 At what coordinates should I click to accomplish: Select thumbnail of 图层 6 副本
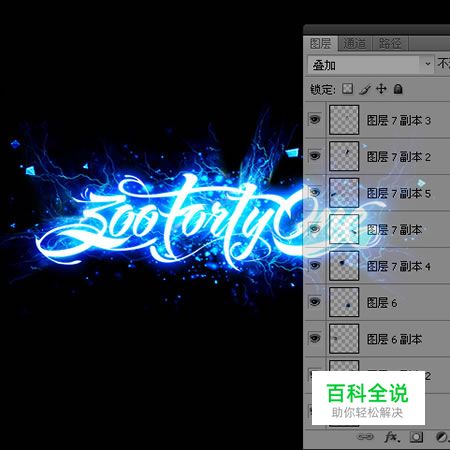(x=344, y=339)
